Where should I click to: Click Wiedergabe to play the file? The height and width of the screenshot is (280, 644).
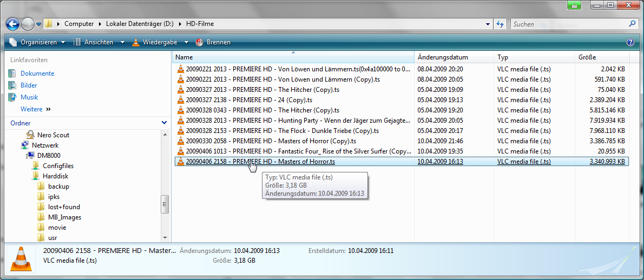[155, 42]
